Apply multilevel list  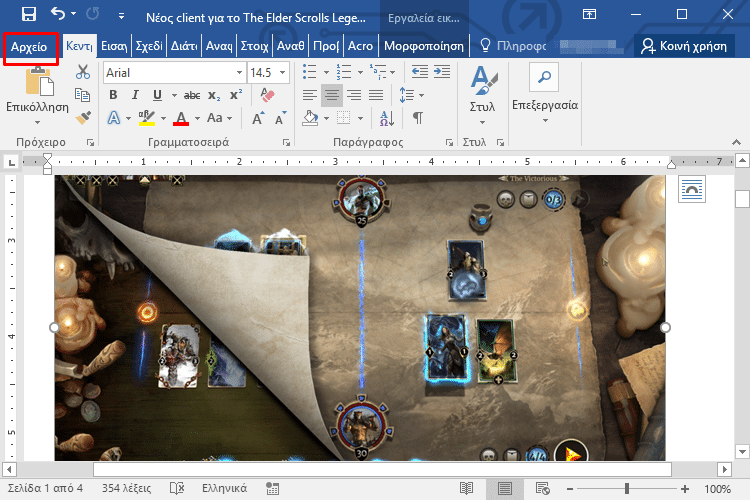click(377, 72)
